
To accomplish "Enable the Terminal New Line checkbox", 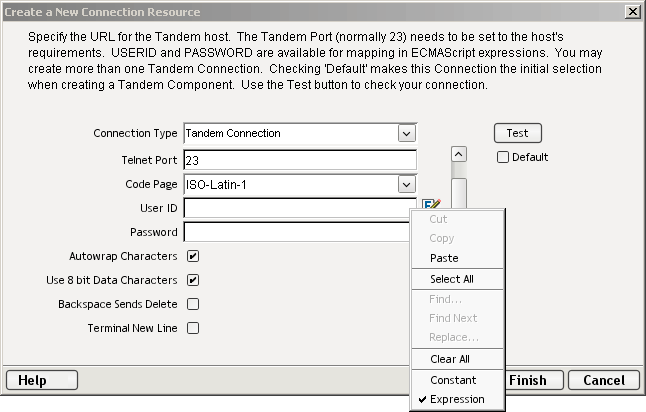I will pos(193,328).
